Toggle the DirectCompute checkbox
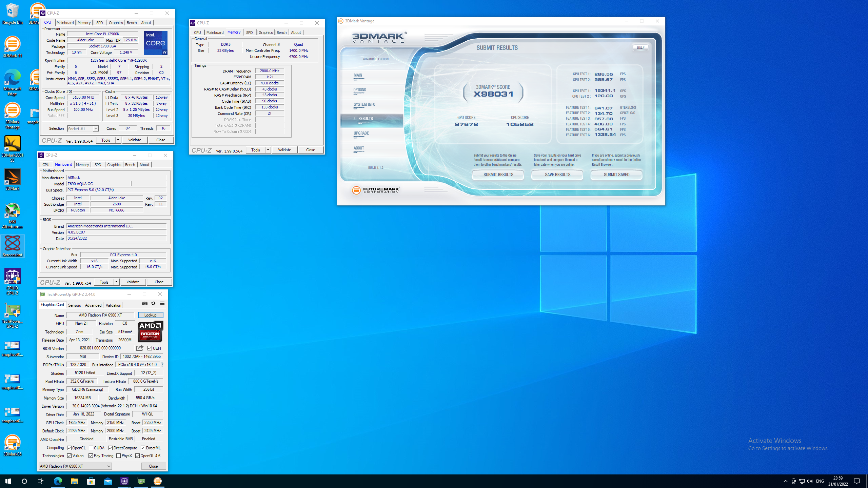The height and width of the screenshot is (488, 868). click(x=110, y=448)
